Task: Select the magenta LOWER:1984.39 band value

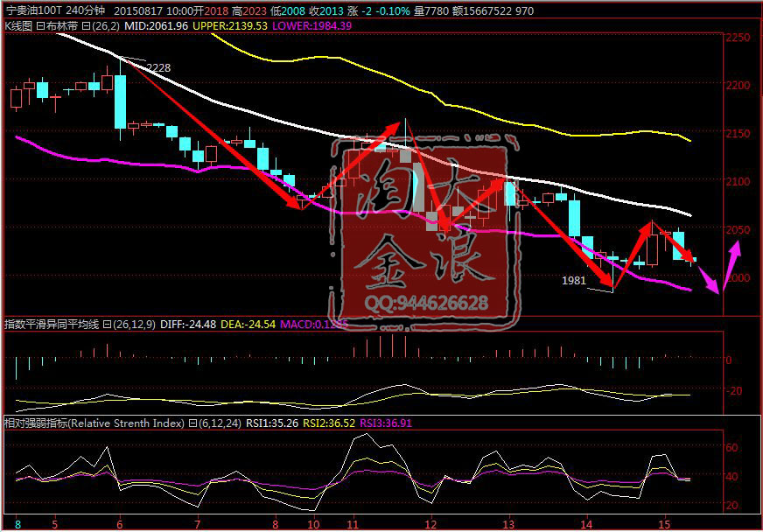Action: [312, 26]
